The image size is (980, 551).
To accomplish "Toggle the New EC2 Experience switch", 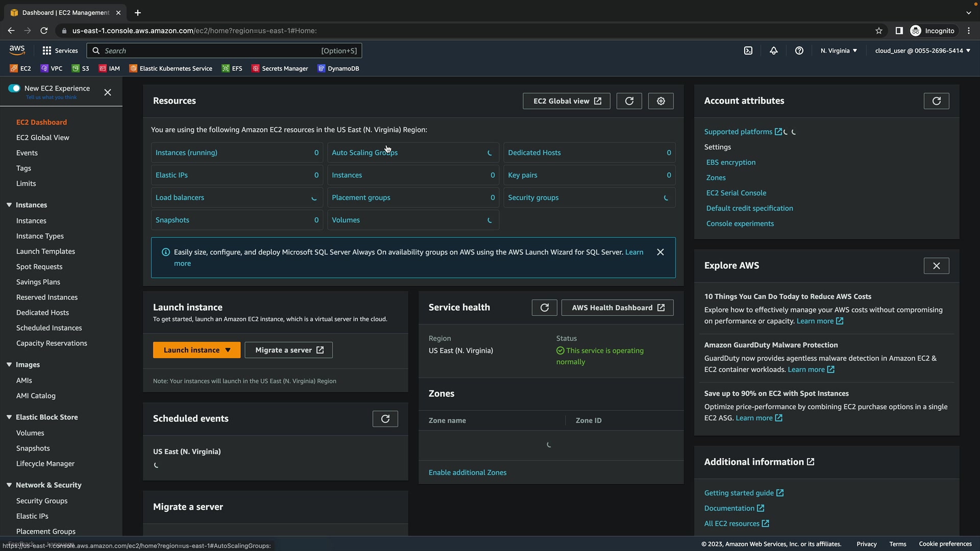I will pos(14,88).
